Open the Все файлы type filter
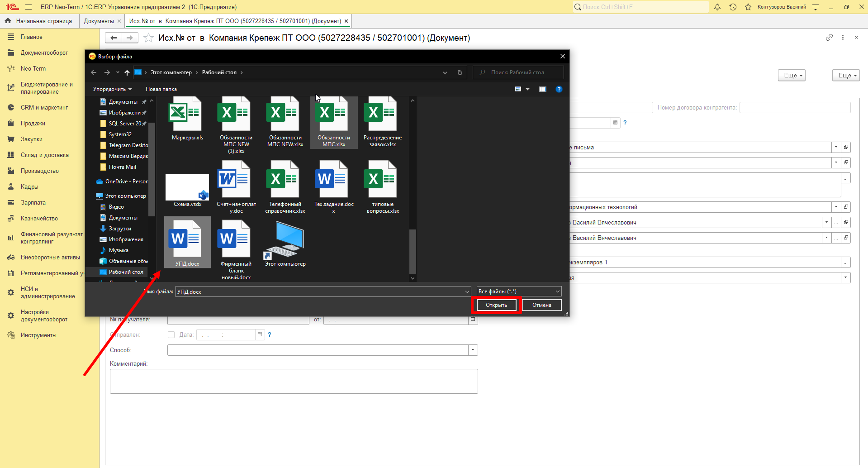 (519, 291)
